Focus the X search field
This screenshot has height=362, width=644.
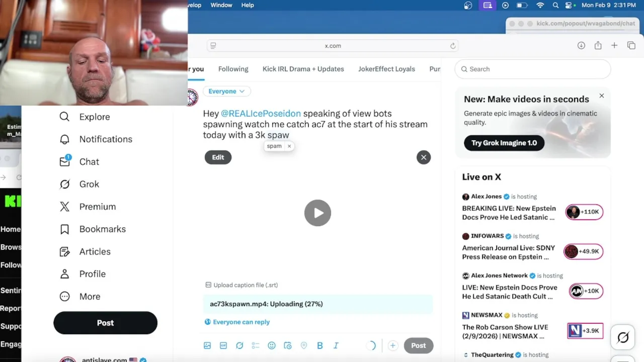(533, 69)
